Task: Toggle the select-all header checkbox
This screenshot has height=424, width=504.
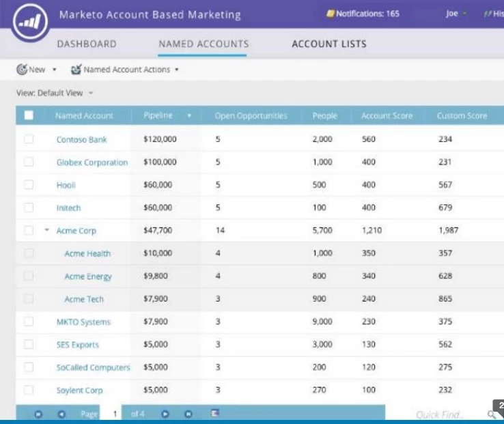Action: point(29,115)
